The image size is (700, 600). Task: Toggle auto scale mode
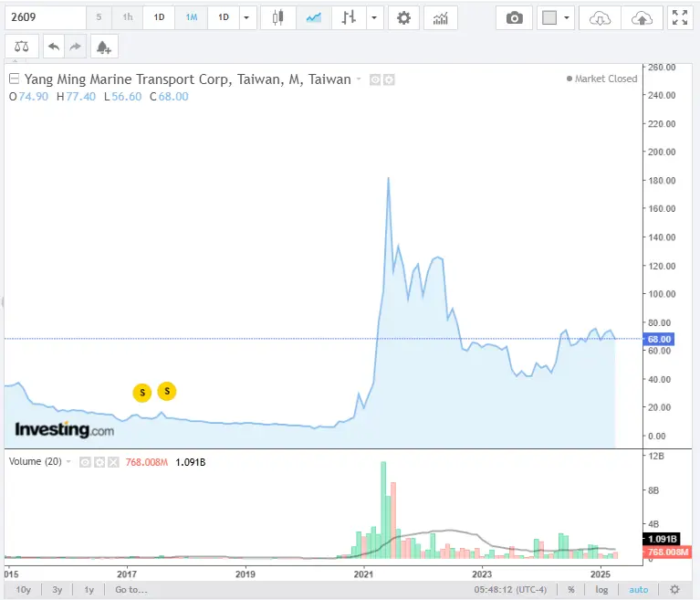638,590
